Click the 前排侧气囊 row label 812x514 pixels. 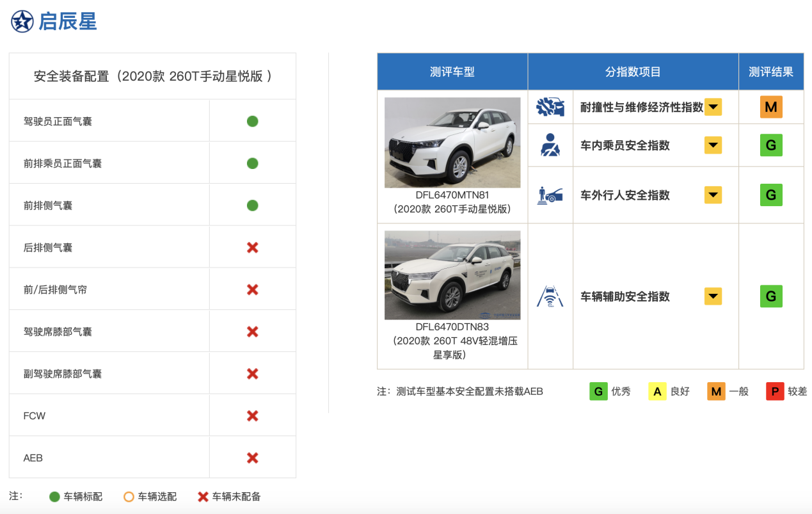(x=48, y=205)
